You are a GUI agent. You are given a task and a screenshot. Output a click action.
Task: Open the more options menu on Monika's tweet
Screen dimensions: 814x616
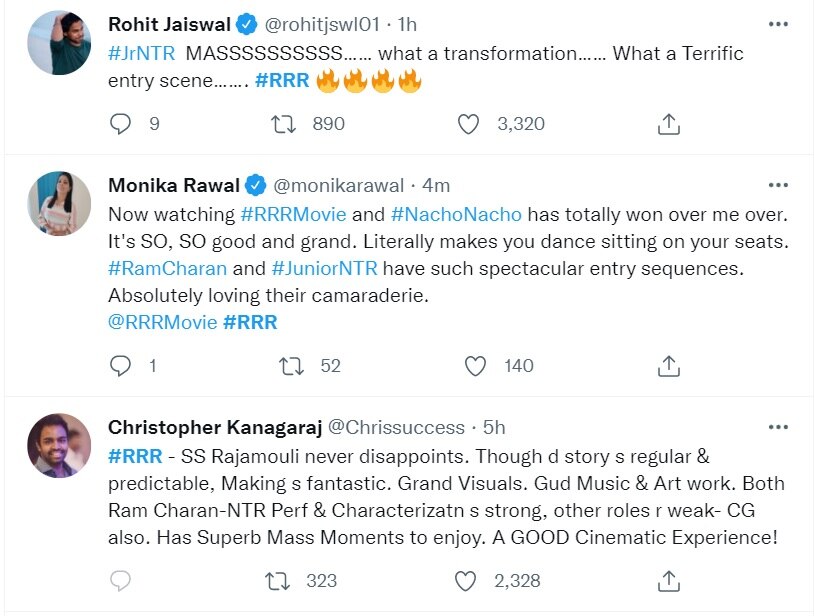pos(777,183)
